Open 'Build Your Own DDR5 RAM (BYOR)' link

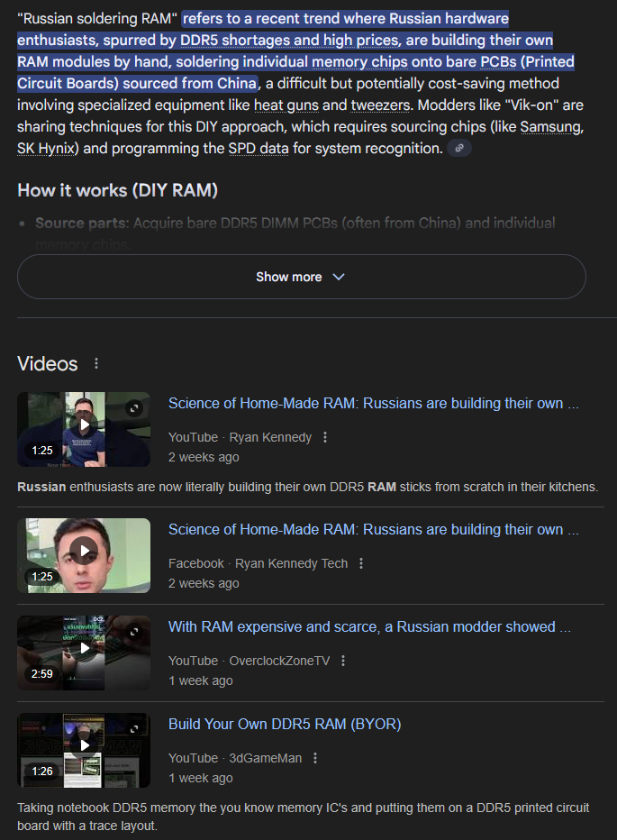coord(285,725)
